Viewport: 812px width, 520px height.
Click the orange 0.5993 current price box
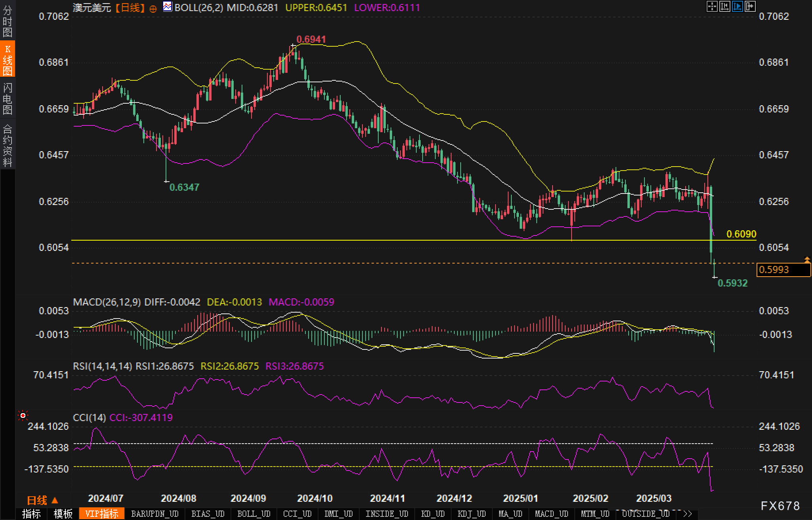[783, 270]
